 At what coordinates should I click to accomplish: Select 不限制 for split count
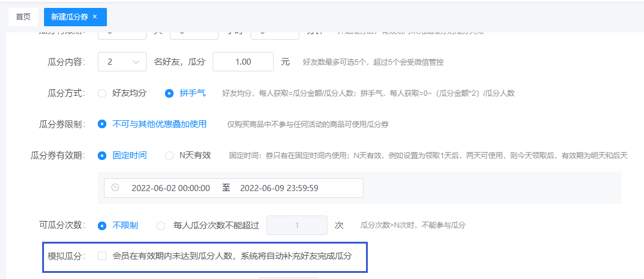[x=102, y=225]
